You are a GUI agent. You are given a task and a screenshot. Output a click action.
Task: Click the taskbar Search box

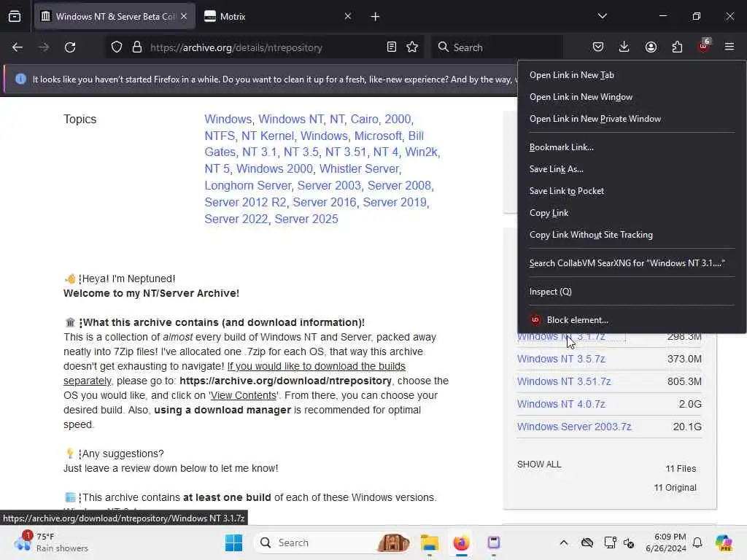click(x=333, y=542)
